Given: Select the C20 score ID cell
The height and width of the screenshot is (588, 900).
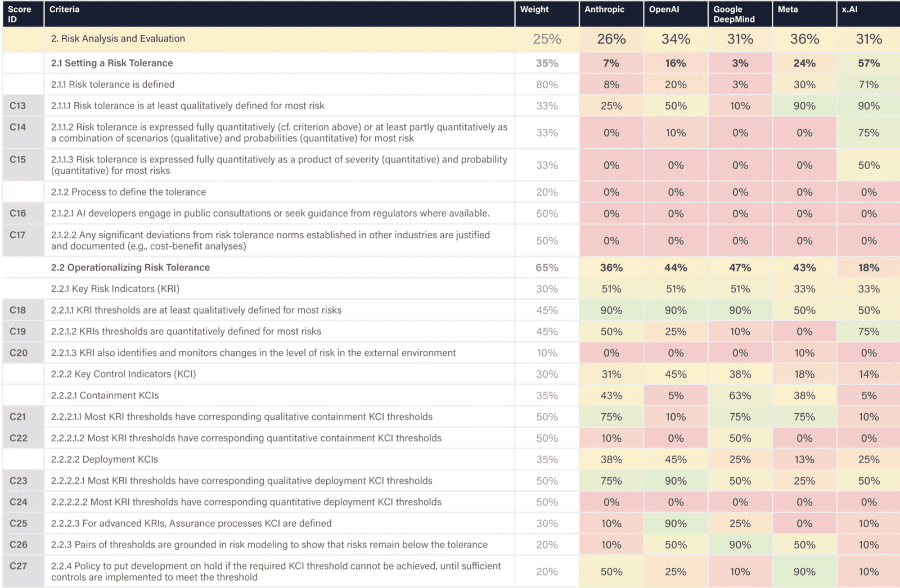Looking at the screenshot, I should coord(18,353).
